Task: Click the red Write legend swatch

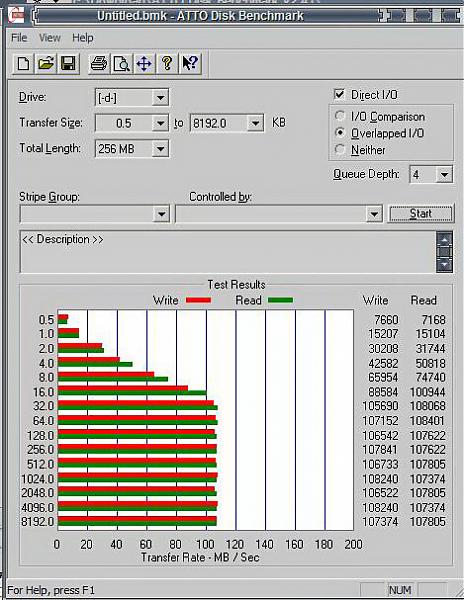Action: (x=198, y=300)
